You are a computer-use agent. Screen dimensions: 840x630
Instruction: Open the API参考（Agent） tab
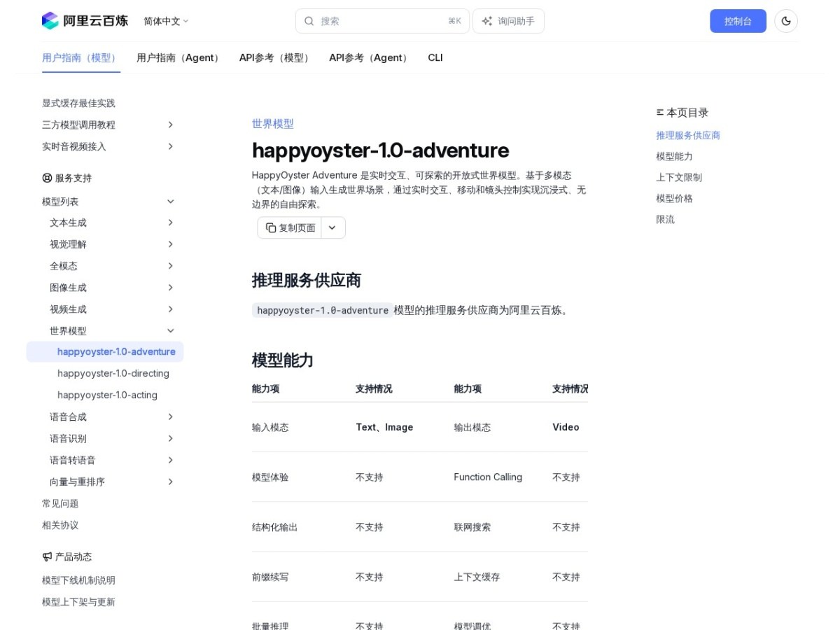click(370, 57)
